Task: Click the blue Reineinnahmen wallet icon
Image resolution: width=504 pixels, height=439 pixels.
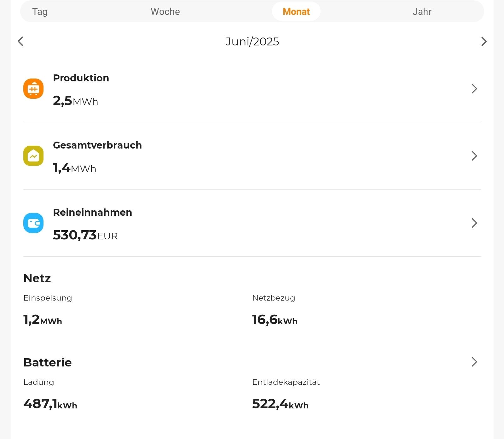Action: pos(33,223)
